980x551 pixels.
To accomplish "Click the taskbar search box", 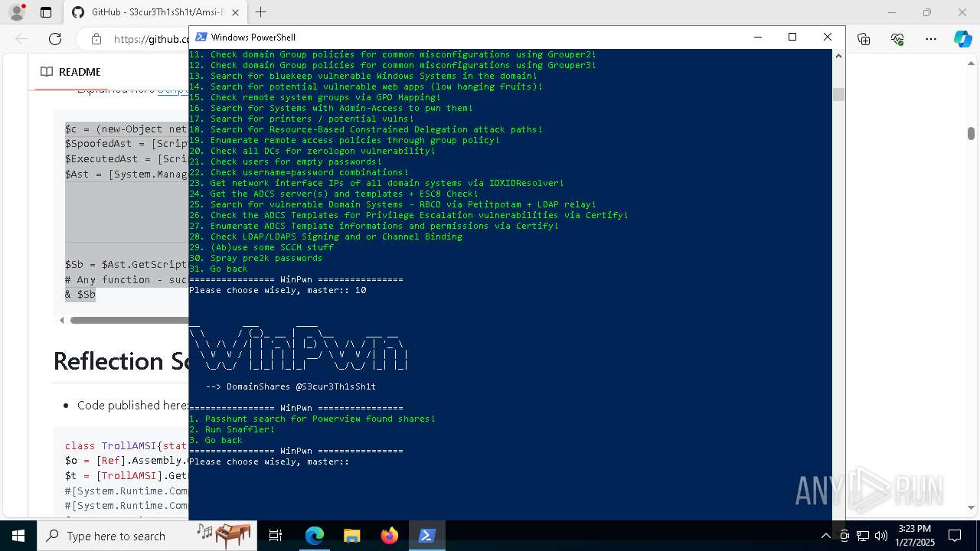I will coord(146,536).
